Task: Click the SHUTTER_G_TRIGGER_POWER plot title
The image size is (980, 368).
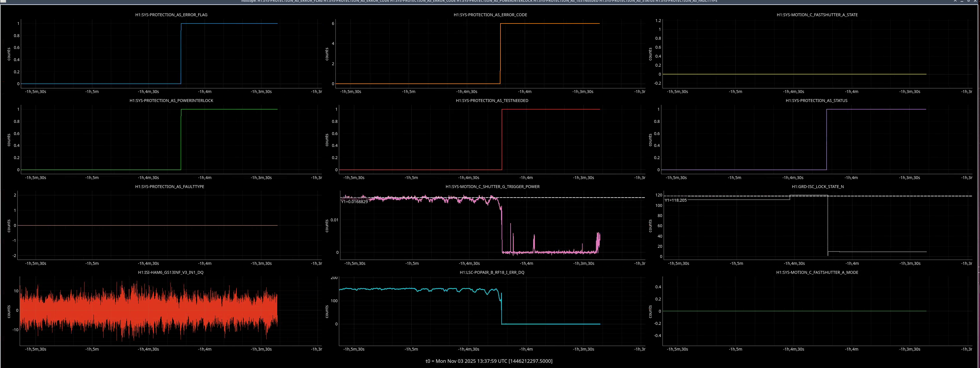Action: coord(492,187)
